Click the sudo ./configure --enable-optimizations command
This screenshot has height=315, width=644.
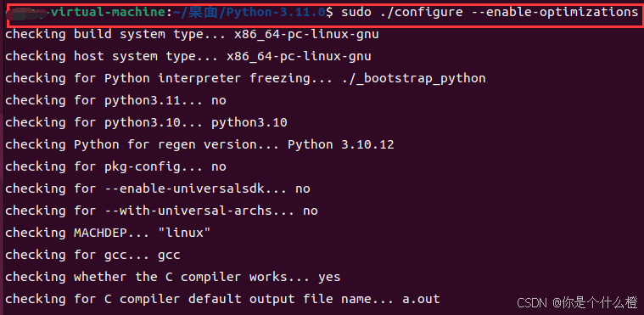tap(490, 13)
